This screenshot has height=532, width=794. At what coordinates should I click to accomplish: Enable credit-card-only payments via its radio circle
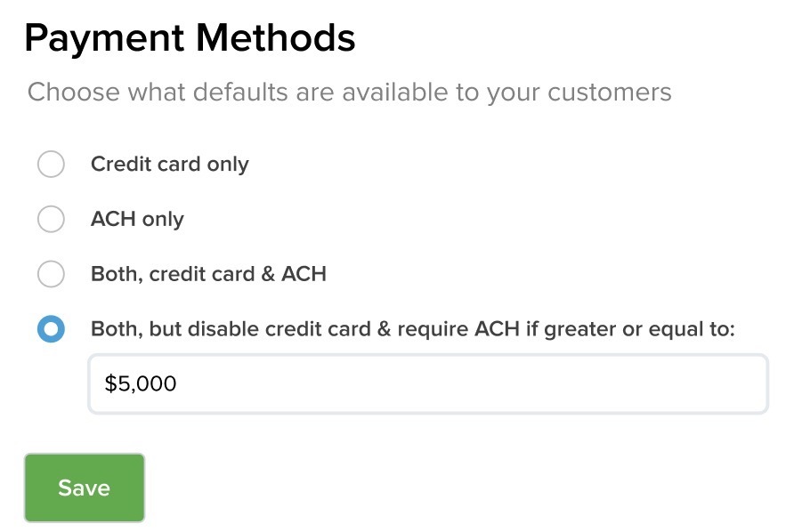[51, 164]
